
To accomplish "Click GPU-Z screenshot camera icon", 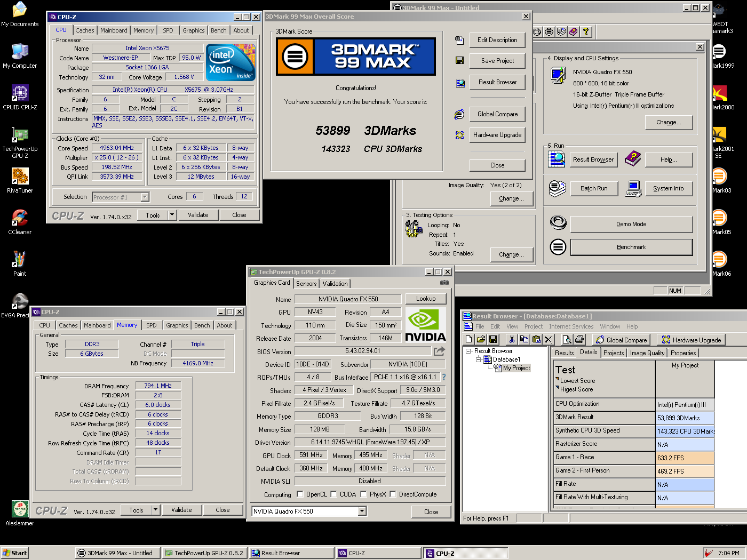I will [x=444, y=283].
